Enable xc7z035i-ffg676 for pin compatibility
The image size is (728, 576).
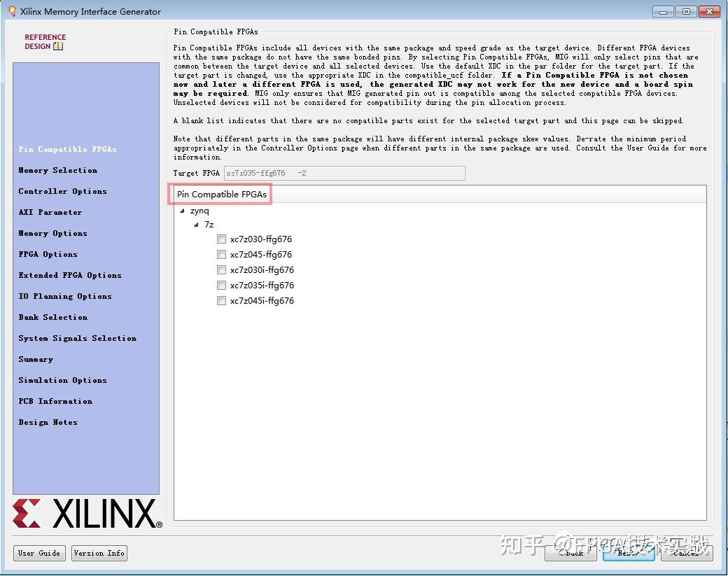[x=221, y=285]
